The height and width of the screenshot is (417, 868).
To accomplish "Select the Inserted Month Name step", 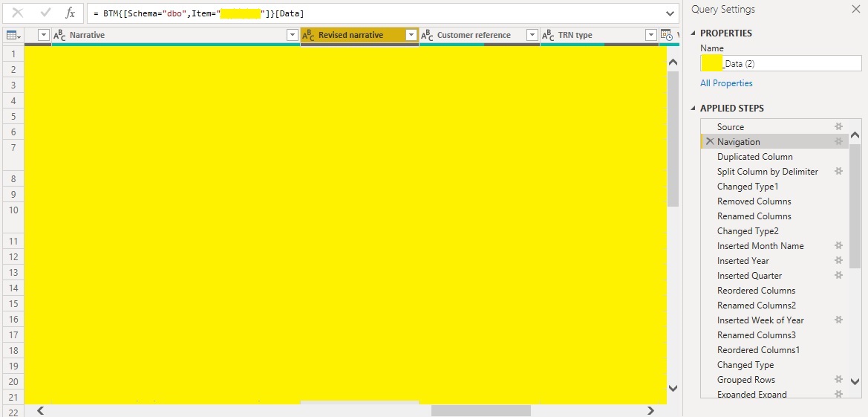I will click(774, 246).
